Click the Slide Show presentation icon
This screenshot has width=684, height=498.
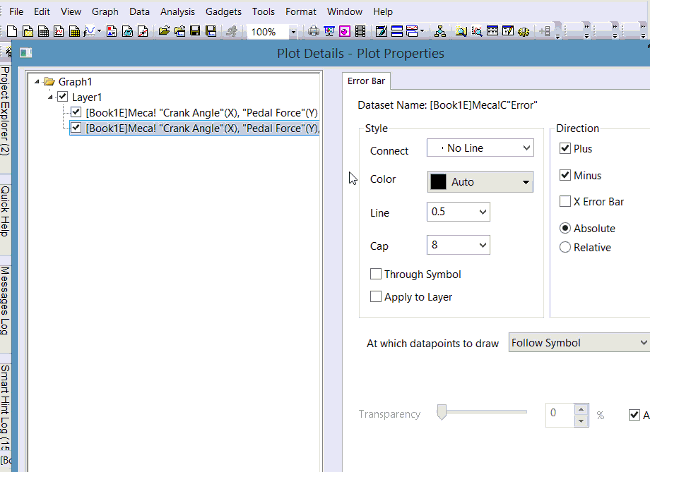(x=329, y=31)
